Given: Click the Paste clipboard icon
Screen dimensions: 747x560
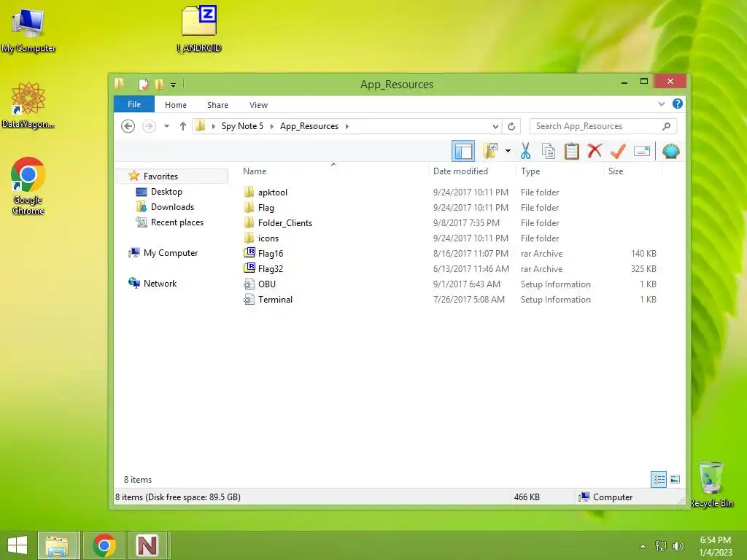Looking at the screenshot, I should click(572, 152).
